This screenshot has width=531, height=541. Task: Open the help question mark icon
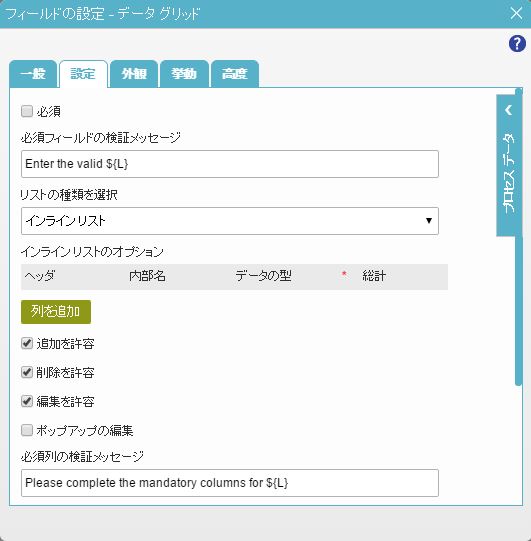point(517,44)
